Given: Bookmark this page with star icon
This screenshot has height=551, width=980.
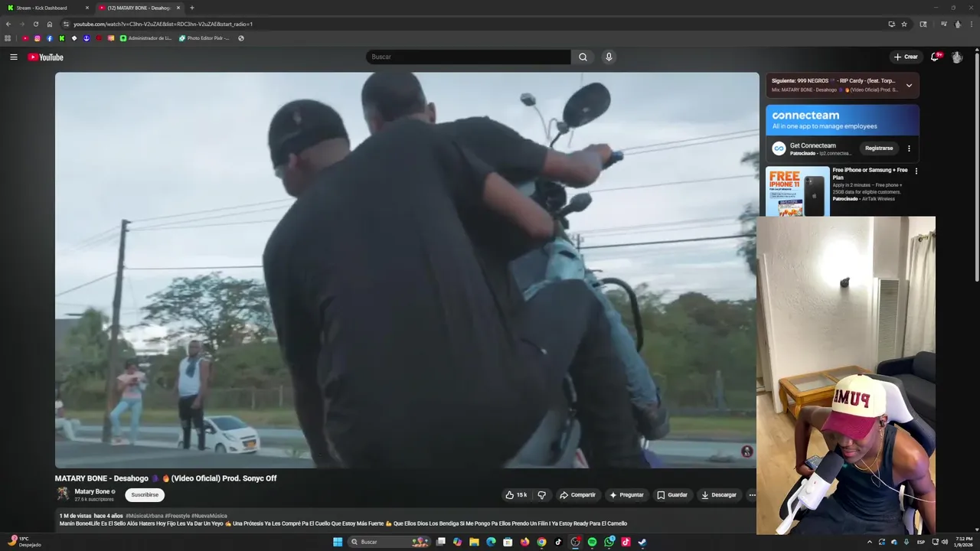Looking at the screenshot, I should 904,24.
